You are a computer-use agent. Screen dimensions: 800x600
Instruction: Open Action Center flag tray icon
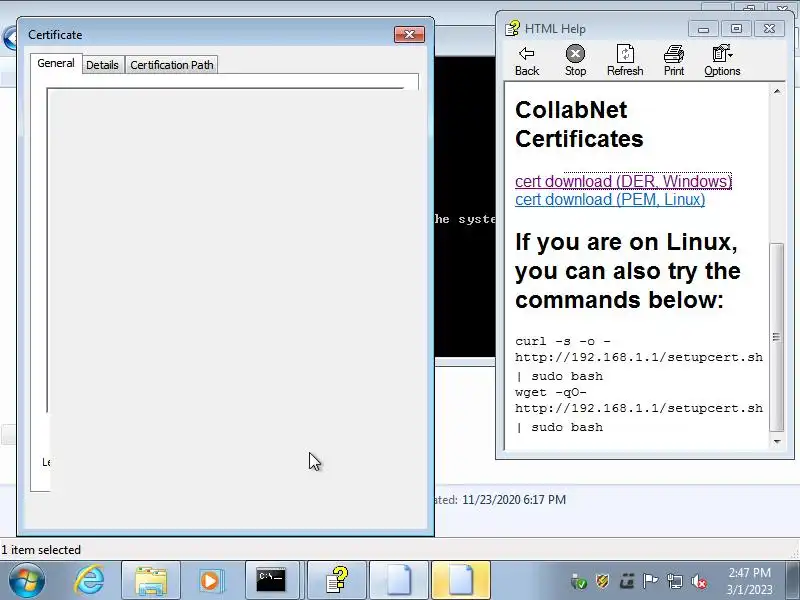650,581
